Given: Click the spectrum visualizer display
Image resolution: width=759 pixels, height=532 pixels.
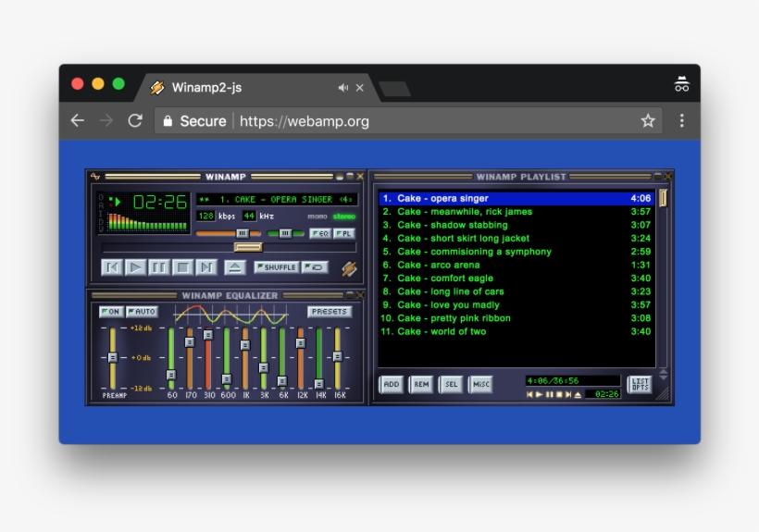Looking at the screenshot, I should [x=147, y=221].
